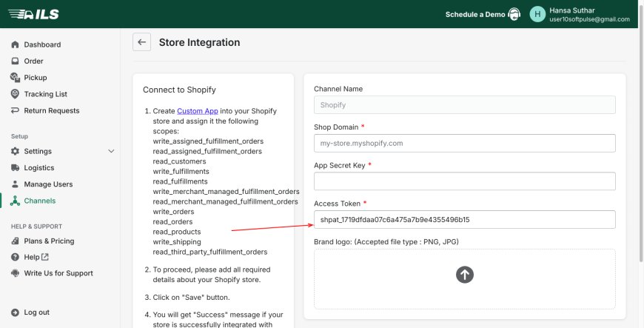Open the Order menu item
Image resolution: width=644 pixels, height=328 pixels.
[x=33, y=61]
